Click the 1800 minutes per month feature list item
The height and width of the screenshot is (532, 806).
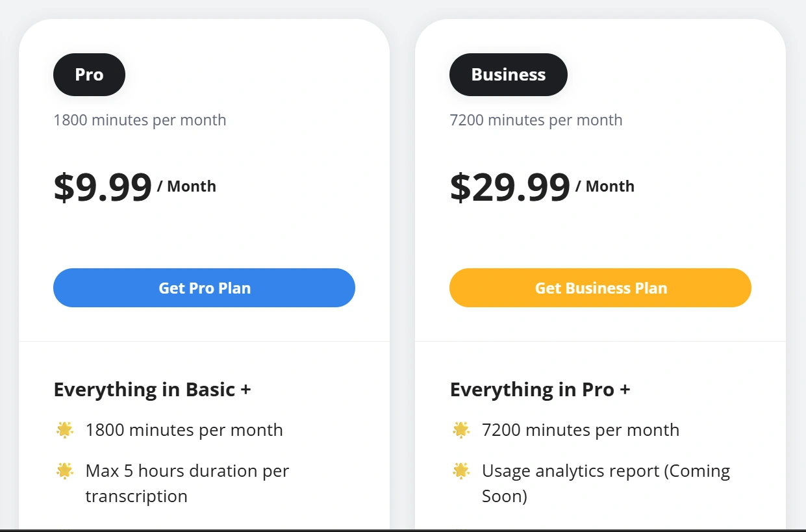[x=184, y=430]
